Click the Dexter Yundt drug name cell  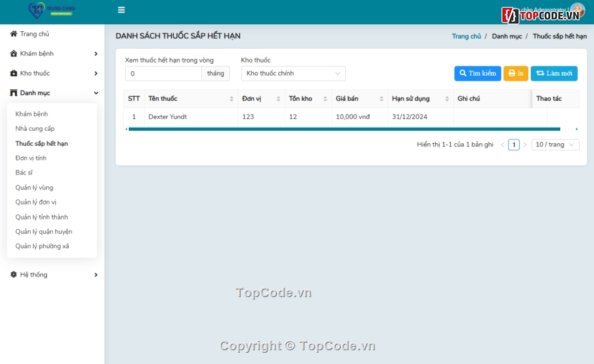click(x=191, y=117)
